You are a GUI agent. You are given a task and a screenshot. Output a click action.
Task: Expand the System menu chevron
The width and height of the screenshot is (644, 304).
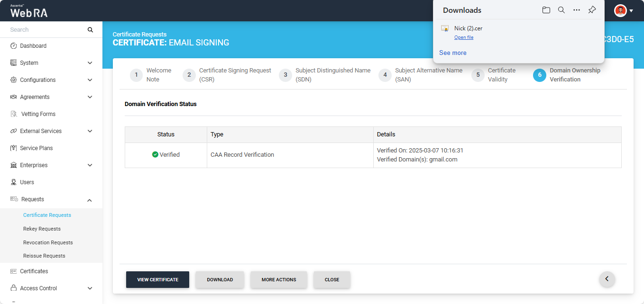pyautogui.click(x=90, y=63)
